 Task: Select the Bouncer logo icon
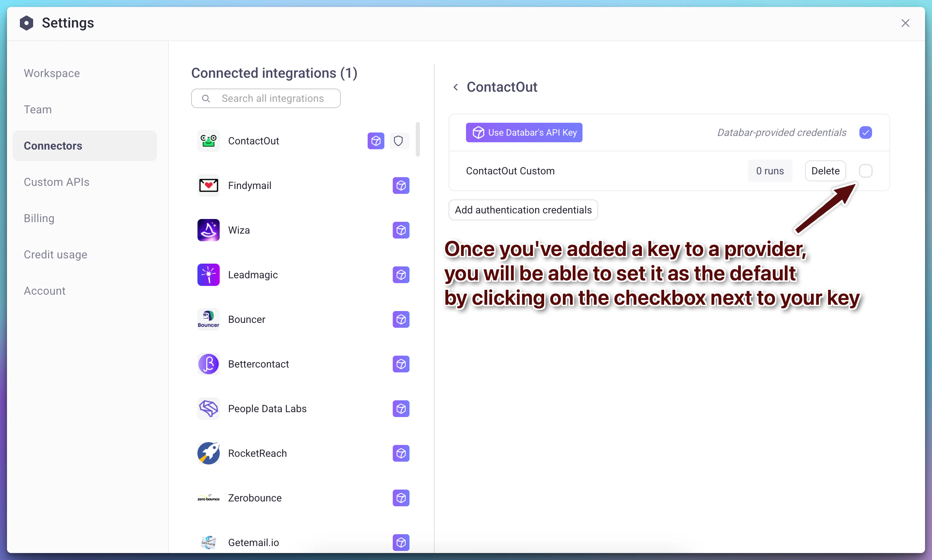208,319
